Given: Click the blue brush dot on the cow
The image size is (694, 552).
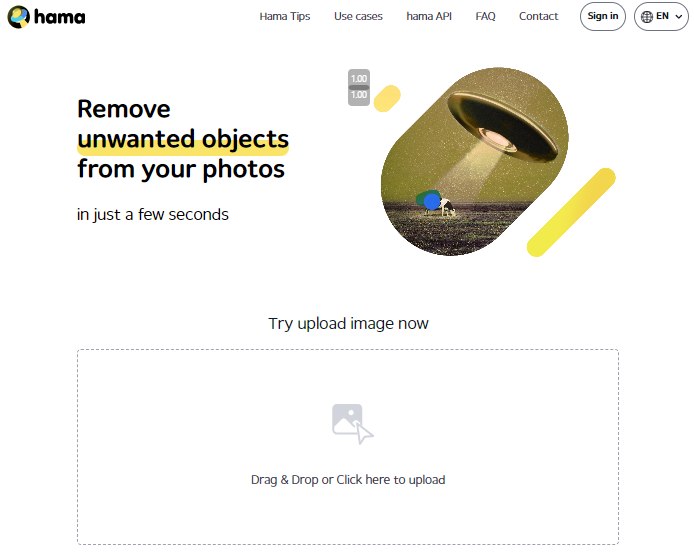Looking at the screenshot, I should coord(432,202).
